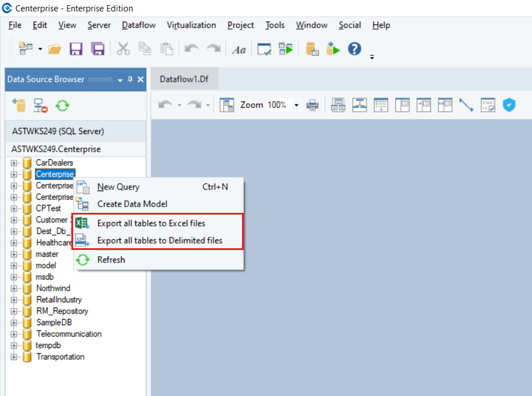Open the Zoom percentage dropdown
This screenshot has width=532, height=396.
coord(296,106)
